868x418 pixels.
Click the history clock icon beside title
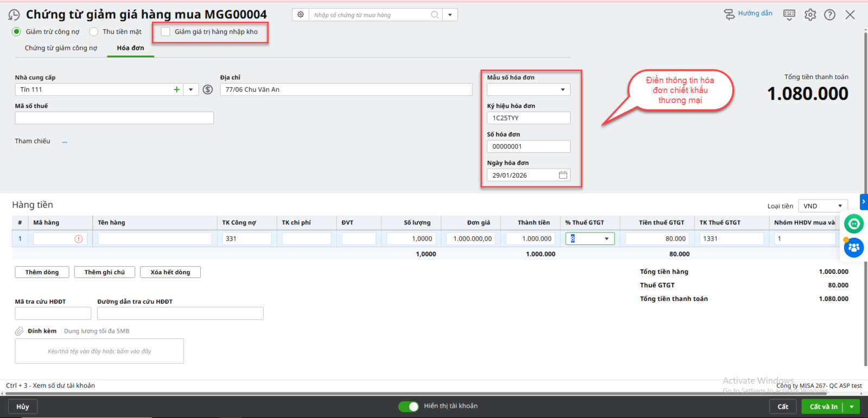pos(14,15)
